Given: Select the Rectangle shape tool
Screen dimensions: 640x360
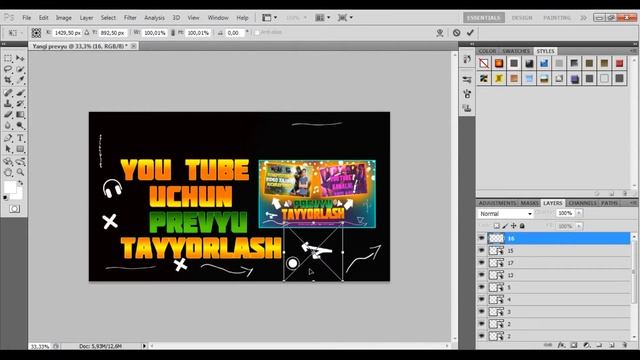Looking at the screenshot, I should pyautogui.click(x=20, y=149).
